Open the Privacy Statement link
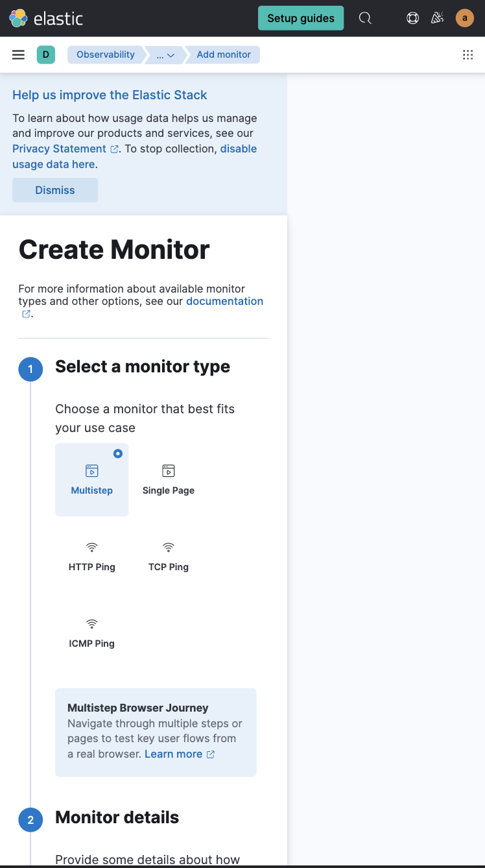 point(59,149)
